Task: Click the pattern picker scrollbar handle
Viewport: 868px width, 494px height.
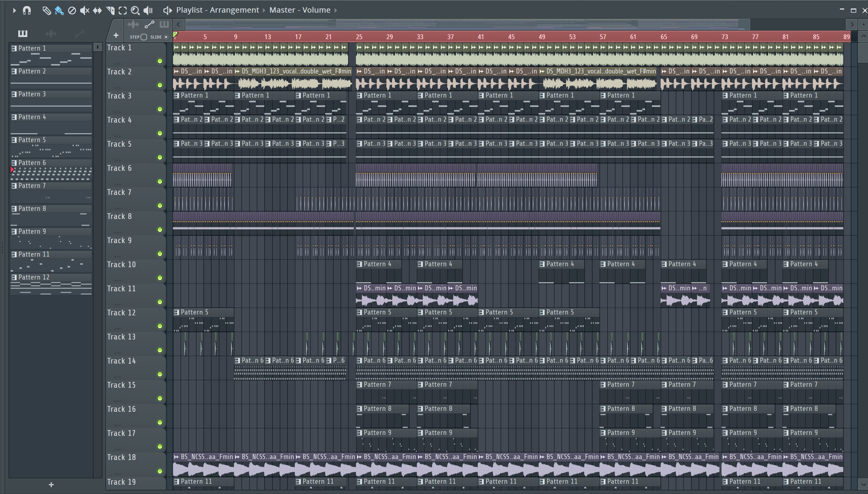Action: click(x=97, y=47)
